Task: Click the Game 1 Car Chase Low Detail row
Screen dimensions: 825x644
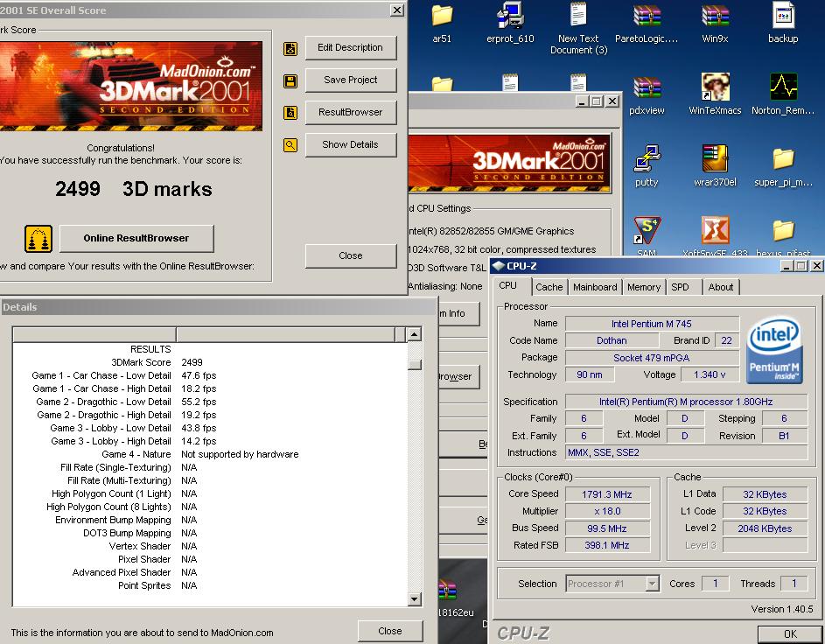Action: click(210, 375)
